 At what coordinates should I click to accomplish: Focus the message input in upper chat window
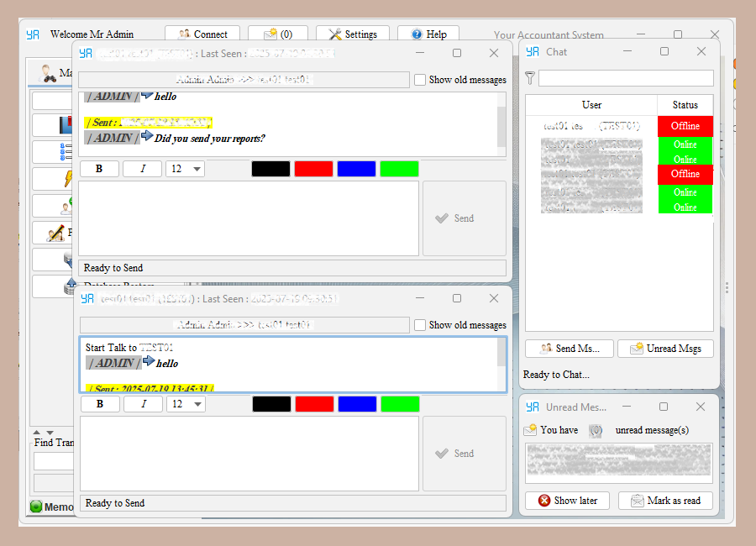point(249,218)
